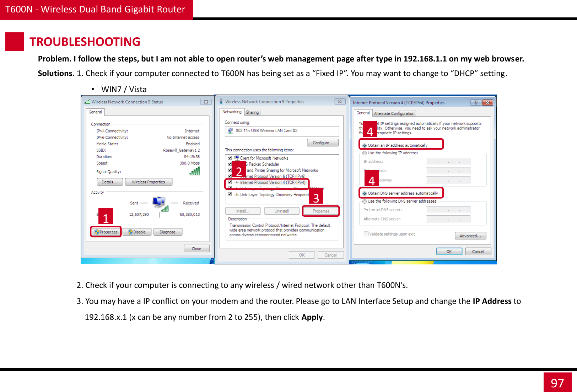Image resolution: width=577 pixels, height=392 pixels.
Task: Click the Diagnose button
Action: pos(168,232)
